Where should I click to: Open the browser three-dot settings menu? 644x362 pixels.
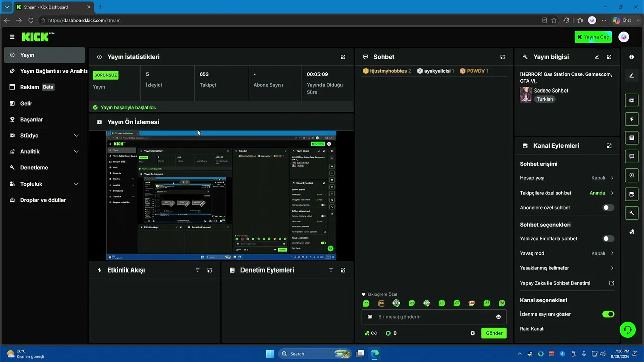pyautogui.click(x=604, y=20)
